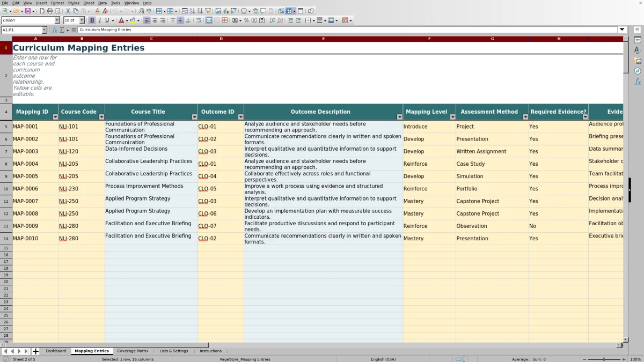Image resolution: width=644 pixels, height=362 pixels.
Task: Open the Format menu
Action: point(57,3)
